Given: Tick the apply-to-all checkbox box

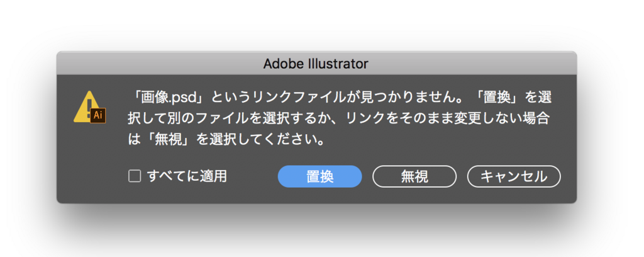Looking at the screenshot, I should coord(135,176).
